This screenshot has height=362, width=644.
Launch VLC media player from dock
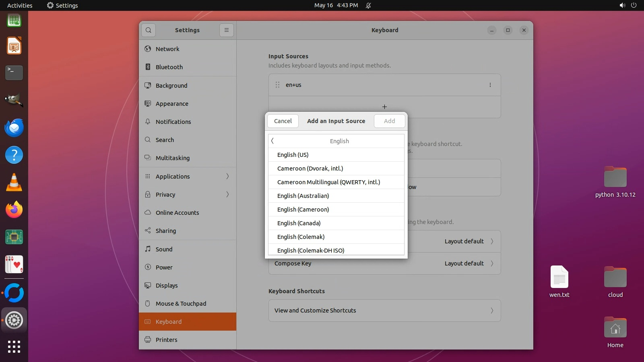pos(14,183)
